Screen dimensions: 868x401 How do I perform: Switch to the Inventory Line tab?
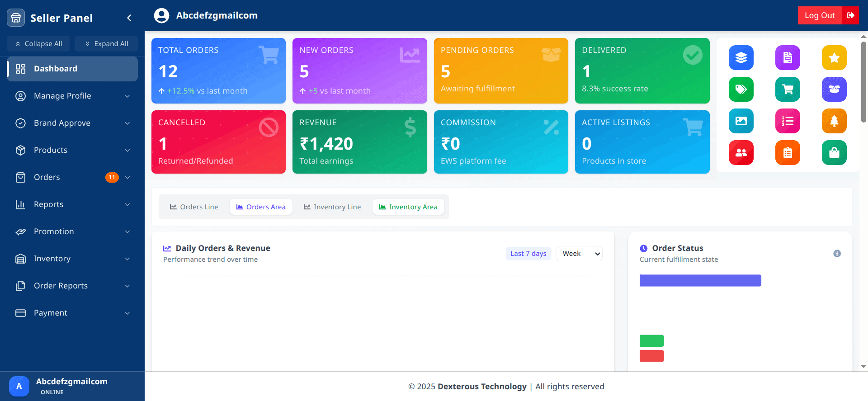pyautogui.click(x=332, y=207)
